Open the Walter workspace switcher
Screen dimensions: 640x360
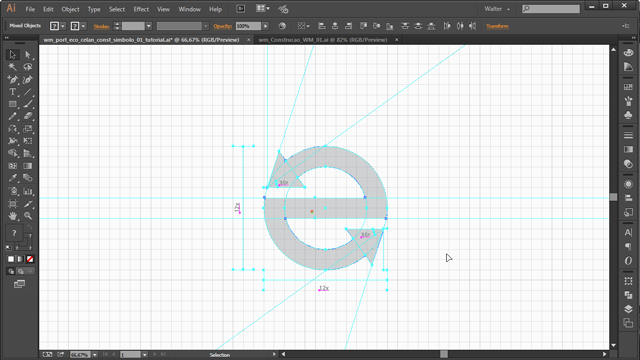click(x=497, y=9)
